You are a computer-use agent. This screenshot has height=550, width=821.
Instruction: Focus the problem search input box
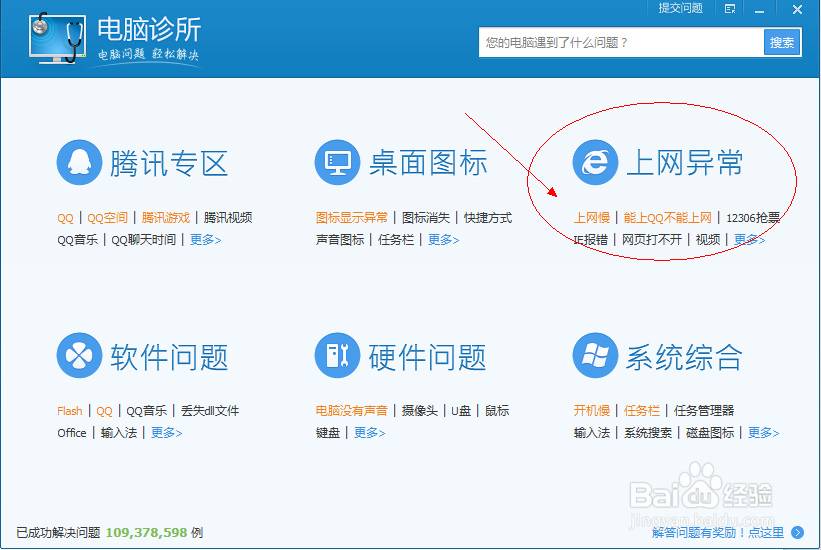point(621,42)
